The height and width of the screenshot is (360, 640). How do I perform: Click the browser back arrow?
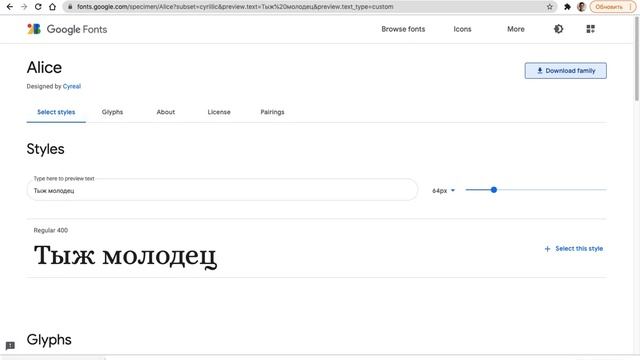pyautogui.click(x=10, y=7)
